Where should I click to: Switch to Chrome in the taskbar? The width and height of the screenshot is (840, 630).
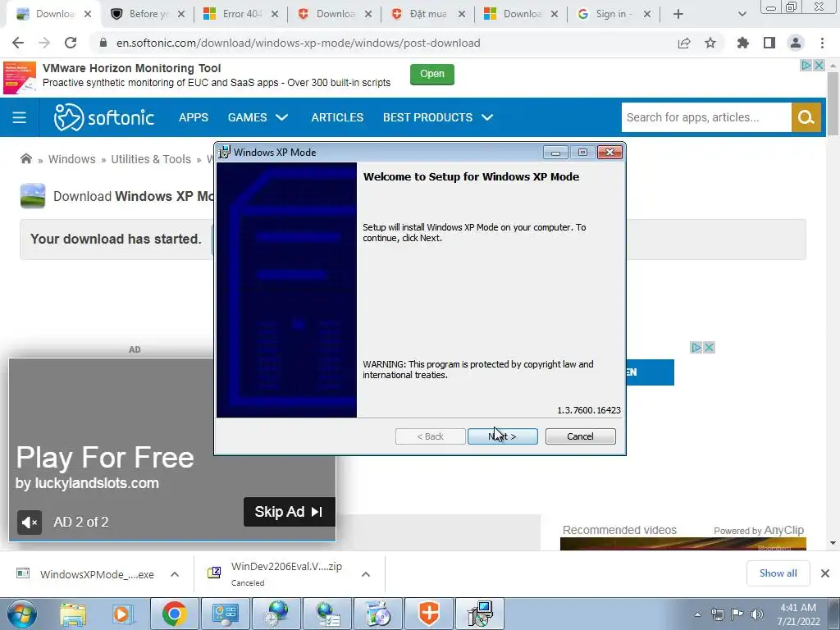click(x=174, y=614)
